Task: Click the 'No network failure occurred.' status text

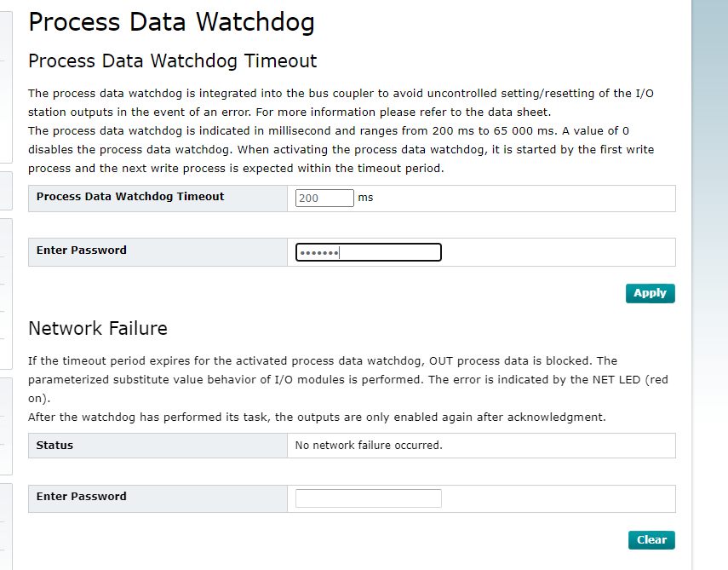Action: tap(369, 445)
